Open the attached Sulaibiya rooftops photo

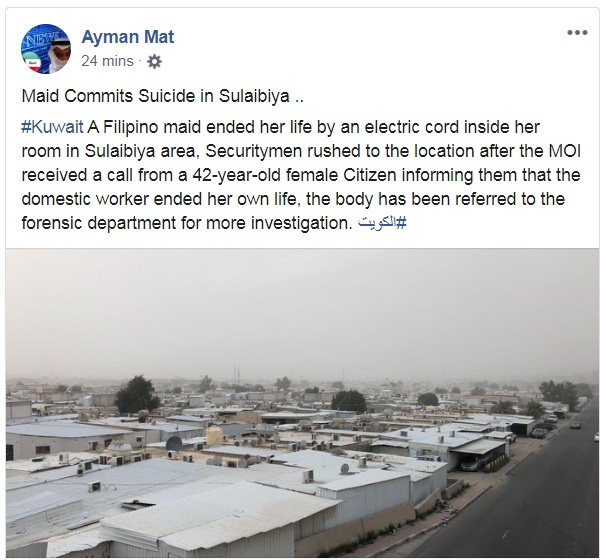tap(302, 403)
